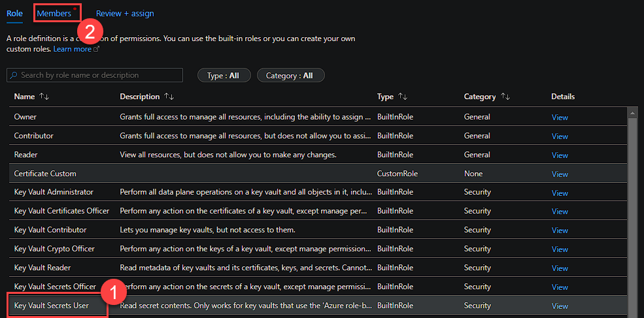Viewport: 644px width, 318px height.
Task: View details for Certificate Custom role
Action: tap(560, 174)
